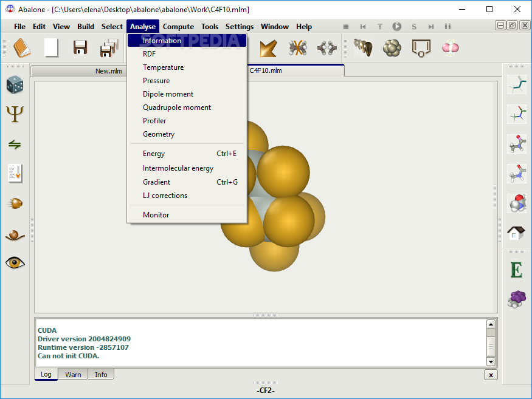Create a new blank document
Image resolution: width=532 pixels, height=399 pixels.
(51, 48)
